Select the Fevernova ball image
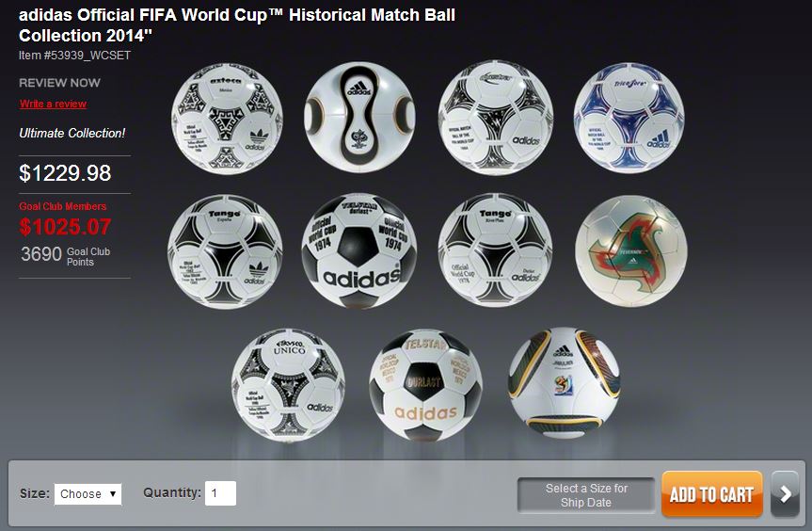 (x=631, y=250)
